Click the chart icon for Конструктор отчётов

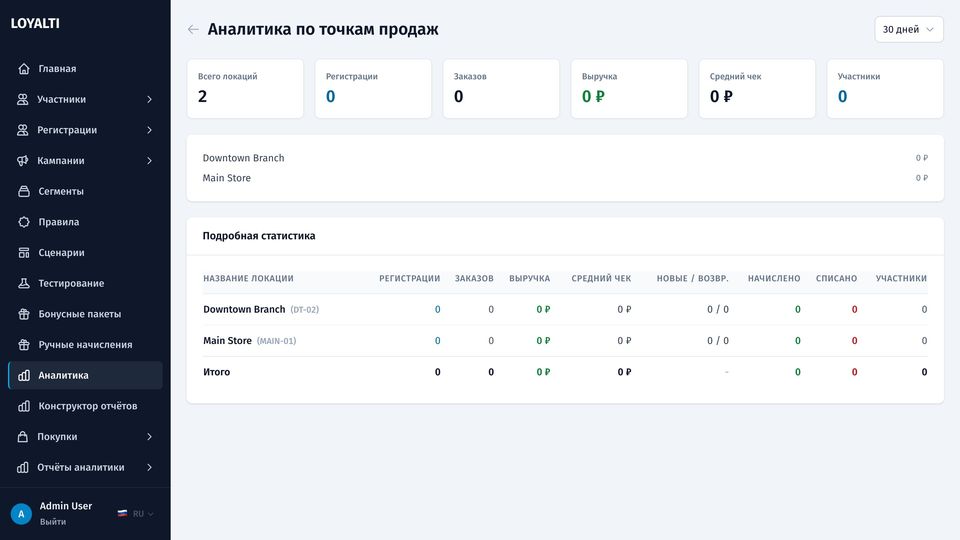24,406
